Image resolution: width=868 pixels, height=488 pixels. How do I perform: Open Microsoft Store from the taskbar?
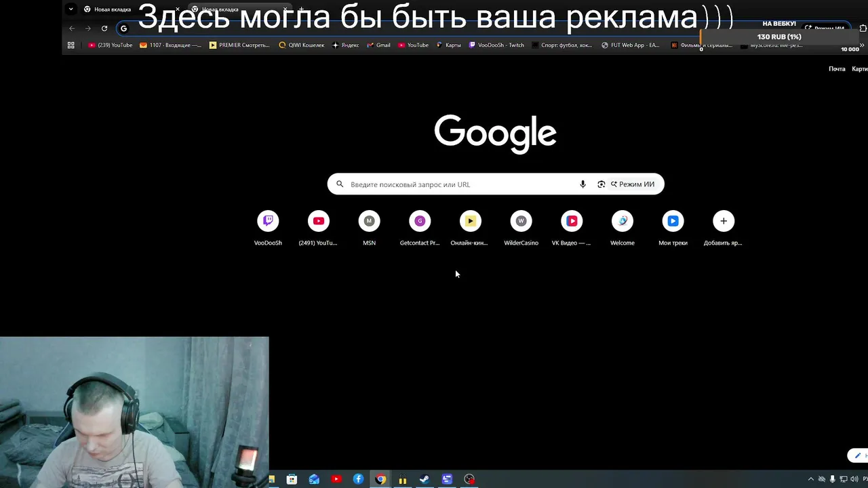pyautogui.click(x=292, y=479)
